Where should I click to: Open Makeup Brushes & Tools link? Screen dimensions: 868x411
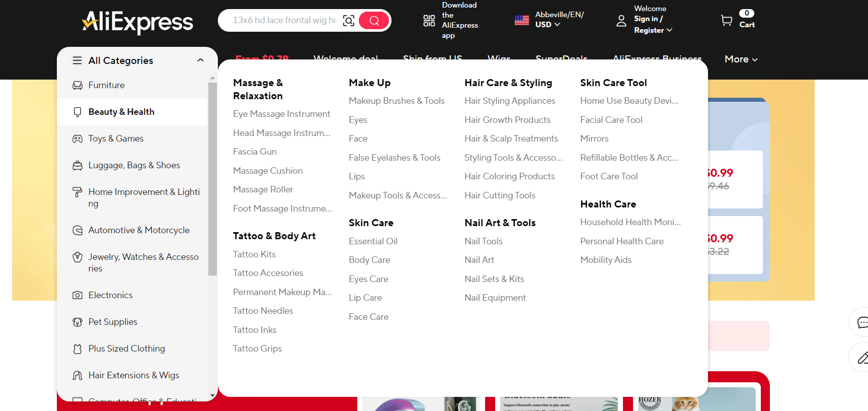point(397,101)
